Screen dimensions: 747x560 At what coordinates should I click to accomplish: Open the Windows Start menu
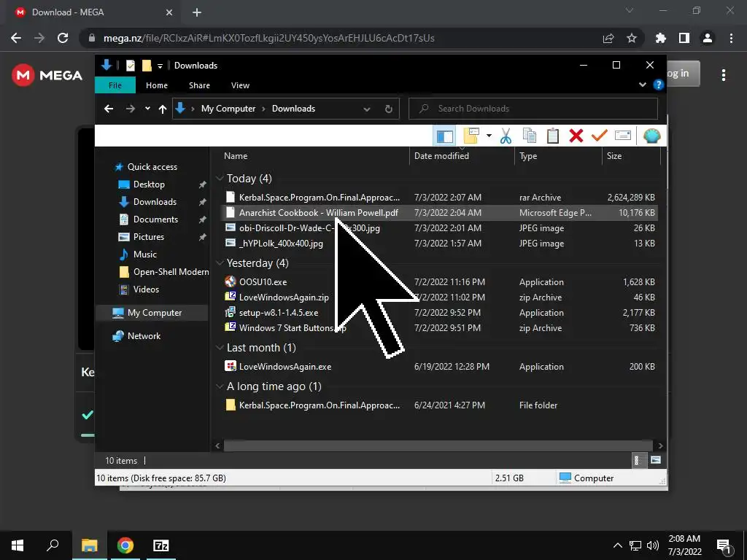[x=18, y=545]
